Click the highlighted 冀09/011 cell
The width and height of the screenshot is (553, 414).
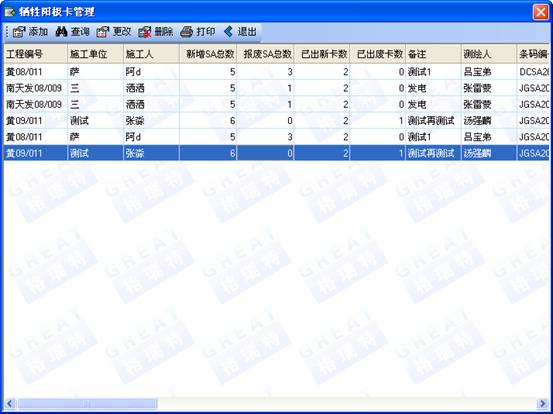pos(36,153)
